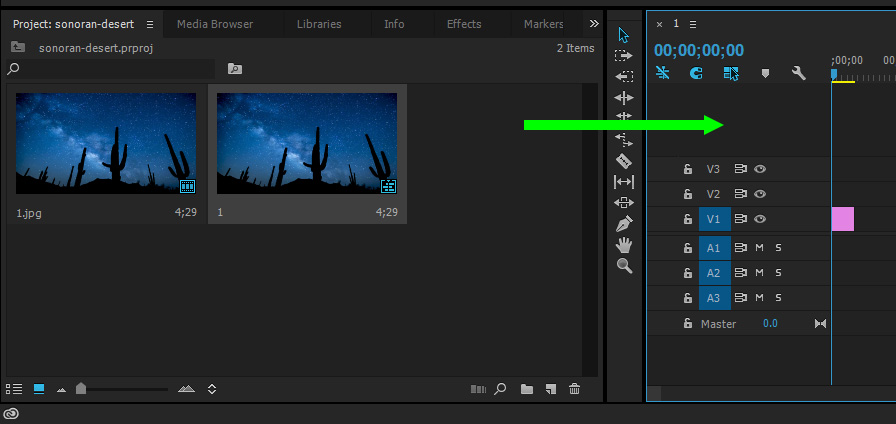Viewport: 896px width, 424px height.
Task: Click project search input field
Action: pos(110,69)
